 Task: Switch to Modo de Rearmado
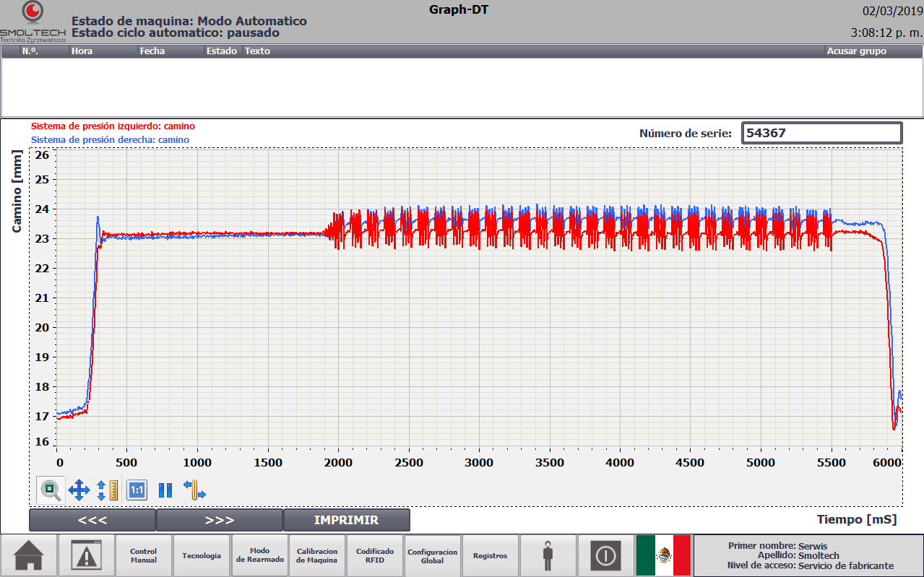tap(259, 555)
